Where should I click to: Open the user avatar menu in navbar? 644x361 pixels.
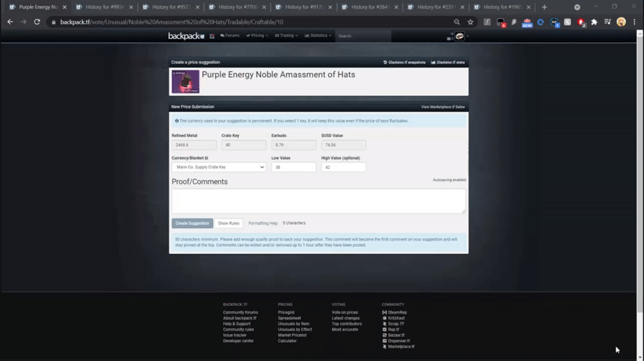pos(460,36)
